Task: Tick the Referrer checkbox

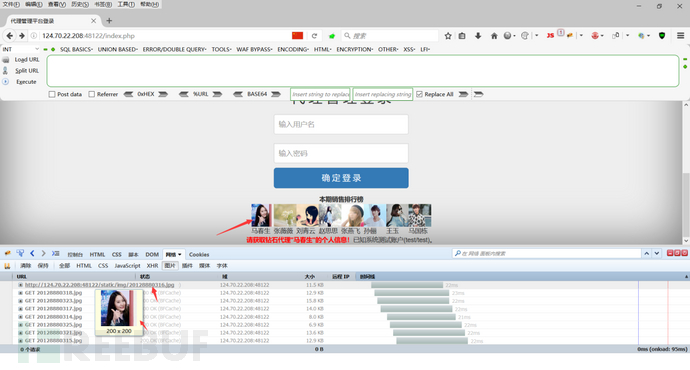Action: [x=92, y=94]
